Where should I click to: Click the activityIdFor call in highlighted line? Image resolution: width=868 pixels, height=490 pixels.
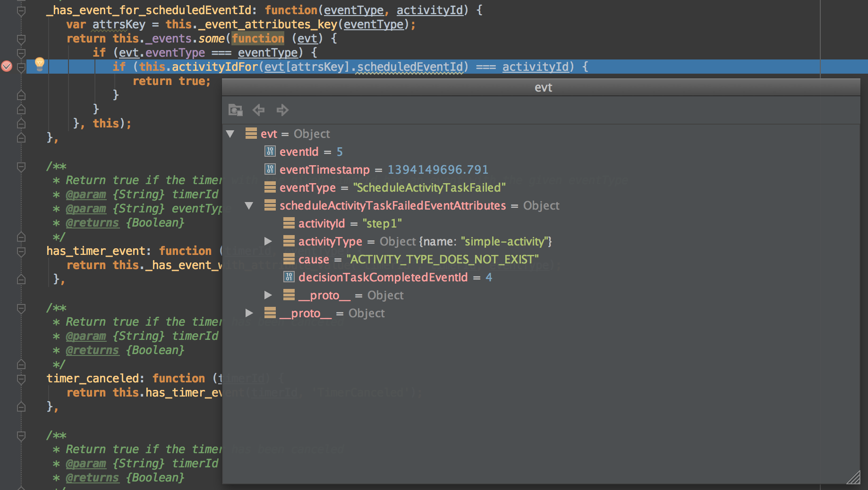pos(215,67)
